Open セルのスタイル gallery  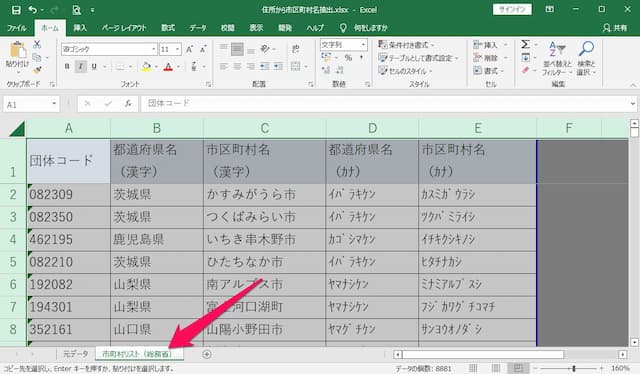tap(405, 71)
